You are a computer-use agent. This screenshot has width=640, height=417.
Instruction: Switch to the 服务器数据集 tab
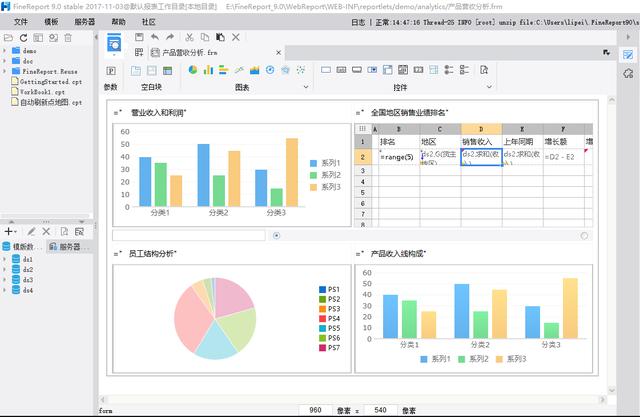[69, 246]
